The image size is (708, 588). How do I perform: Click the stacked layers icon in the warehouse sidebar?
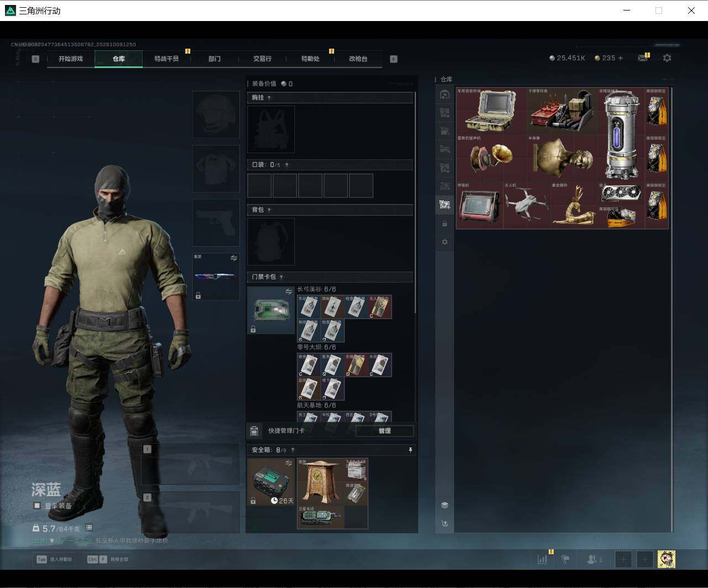click(x=444, y=505)
